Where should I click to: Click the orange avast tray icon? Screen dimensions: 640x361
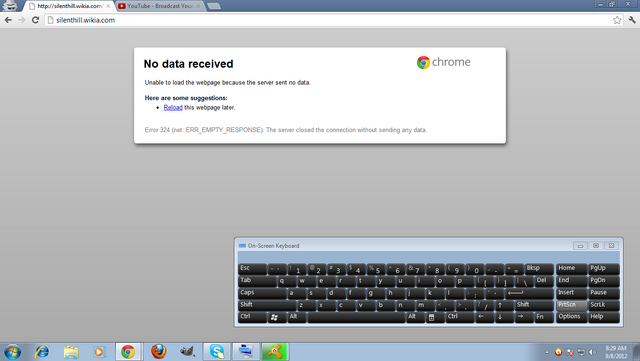558,352
